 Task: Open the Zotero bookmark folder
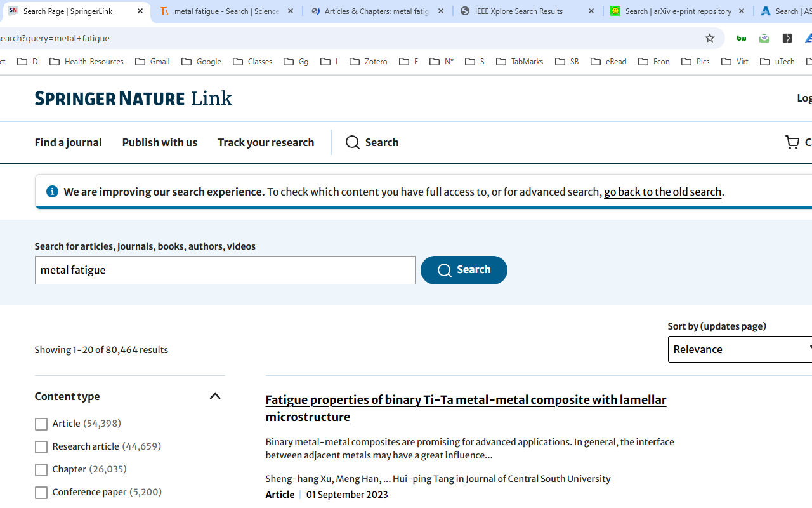tap(369, 62)
